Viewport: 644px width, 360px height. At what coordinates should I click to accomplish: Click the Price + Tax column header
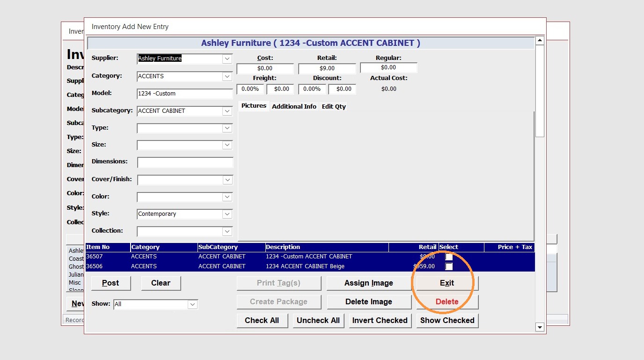click(509, 247)
